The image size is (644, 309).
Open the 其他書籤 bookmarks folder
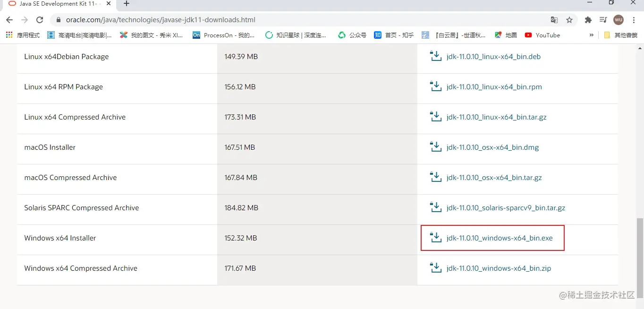coord(620,35)
